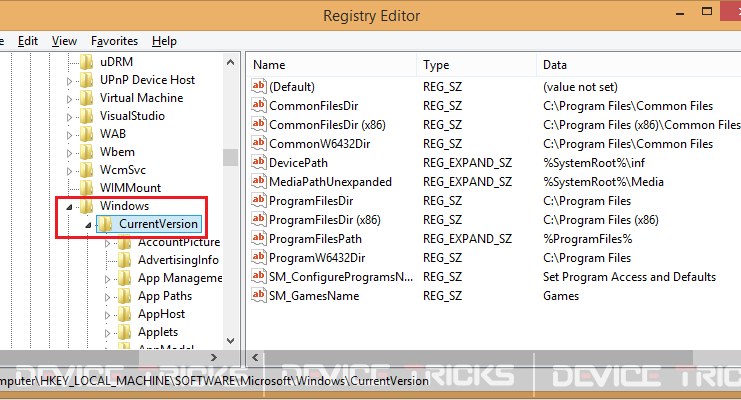
Task: Select the ProgramFilesPath value name
Action: coord(315,239)
